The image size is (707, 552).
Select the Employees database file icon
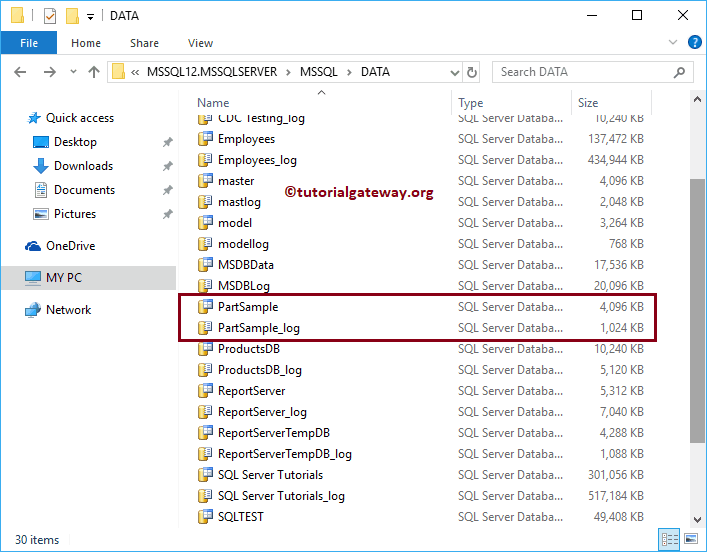pos(205,138)
